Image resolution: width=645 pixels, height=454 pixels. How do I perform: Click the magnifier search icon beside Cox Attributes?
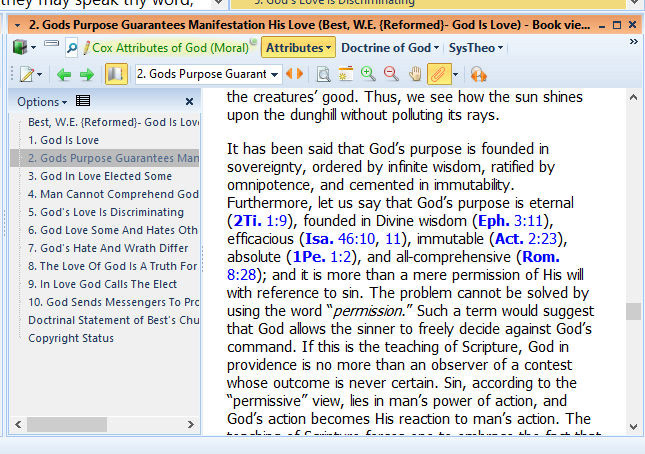pyautogui.click(x=72, y=49)
